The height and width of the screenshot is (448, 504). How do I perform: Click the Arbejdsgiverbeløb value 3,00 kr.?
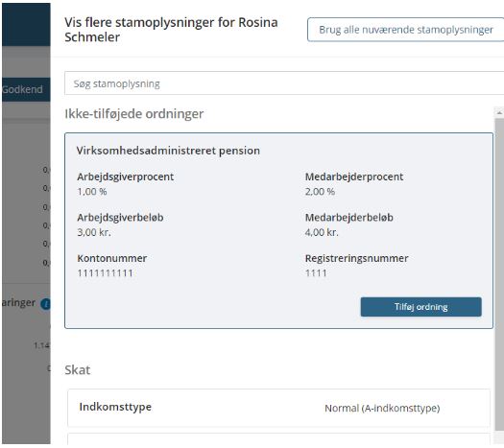click(x=94, y=232)
